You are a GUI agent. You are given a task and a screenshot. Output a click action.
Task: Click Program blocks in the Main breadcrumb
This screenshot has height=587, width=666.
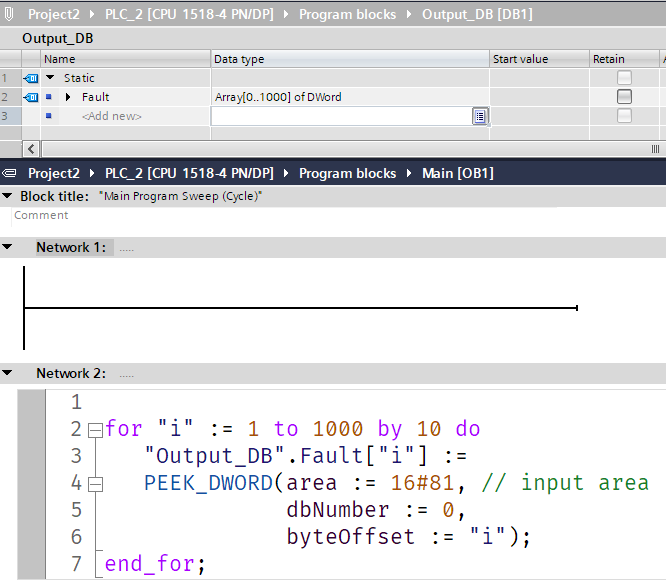347,173
